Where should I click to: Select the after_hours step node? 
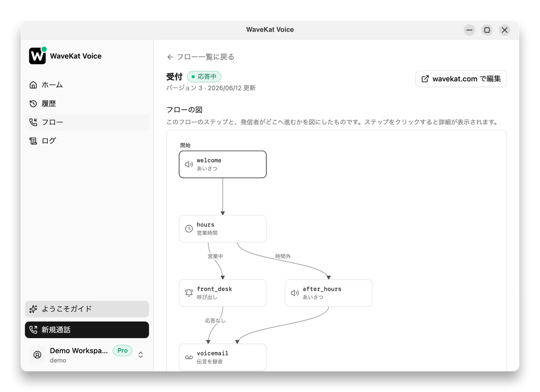328,293
